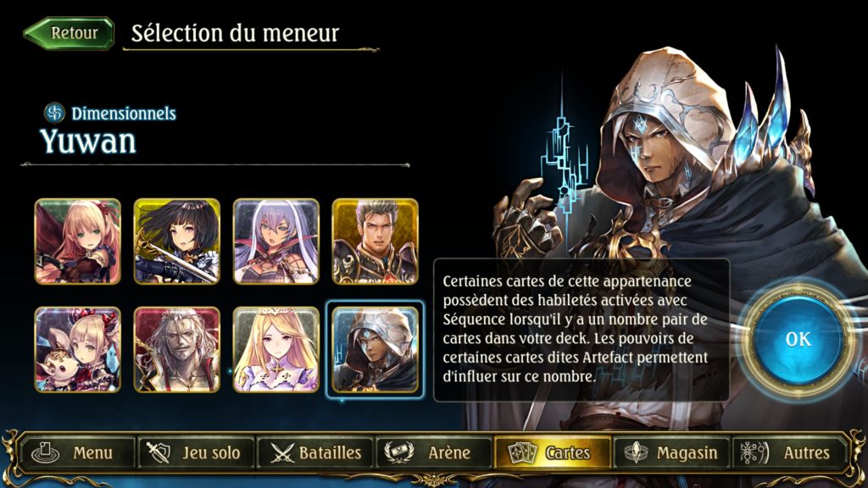The width and height of the screenshot is (868, 488).
Task: Select the silver-haired woman leader portrait
Action: [x=275, y=241]
